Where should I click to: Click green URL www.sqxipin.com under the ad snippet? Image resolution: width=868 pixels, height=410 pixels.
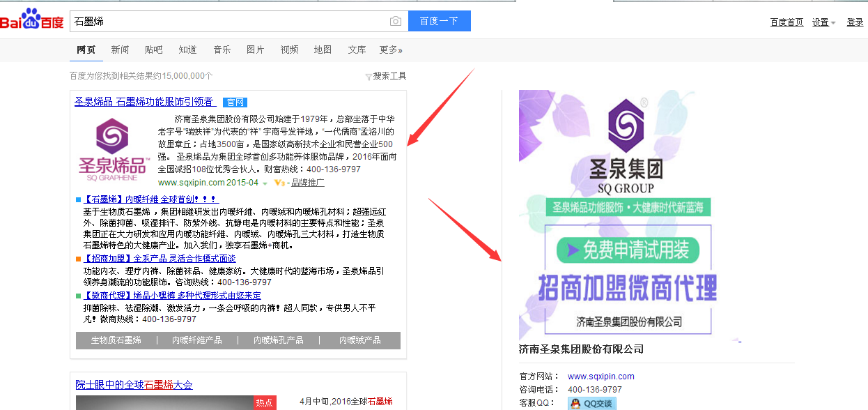click(x=192, y=183)
